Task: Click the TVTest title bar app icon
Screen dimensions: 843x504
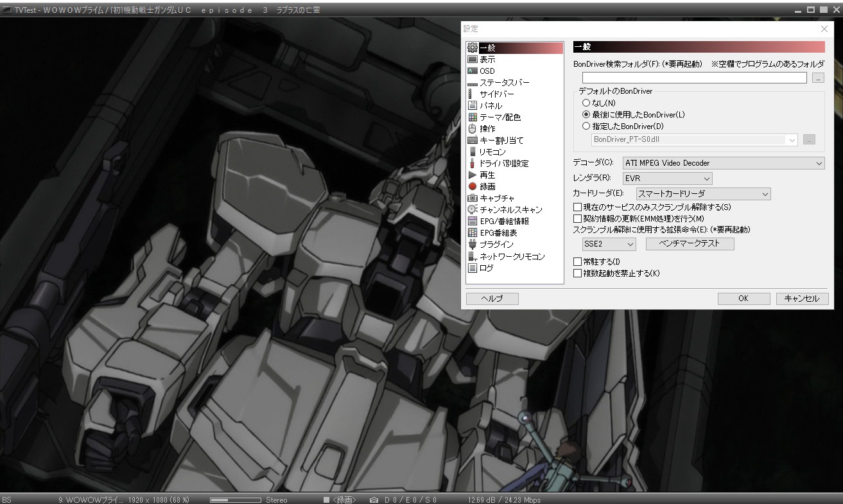Action: pos(7,10)
